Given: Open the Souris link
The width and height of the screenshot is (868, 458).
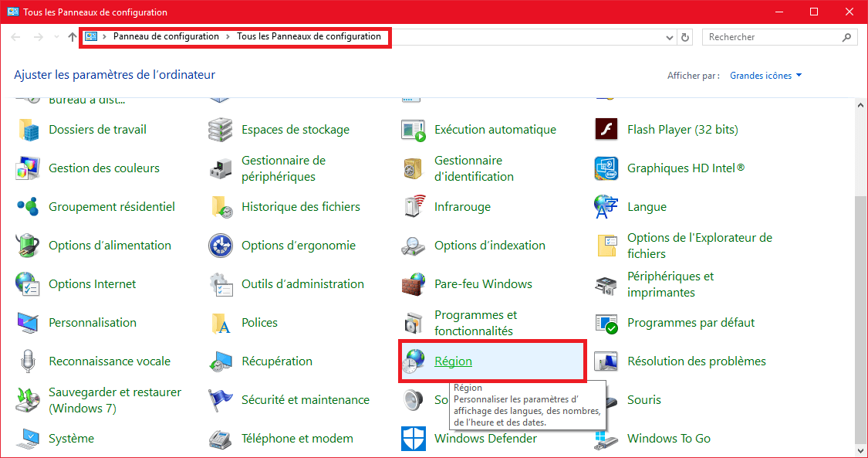Looking at the screenshot, I should (643, 400).
